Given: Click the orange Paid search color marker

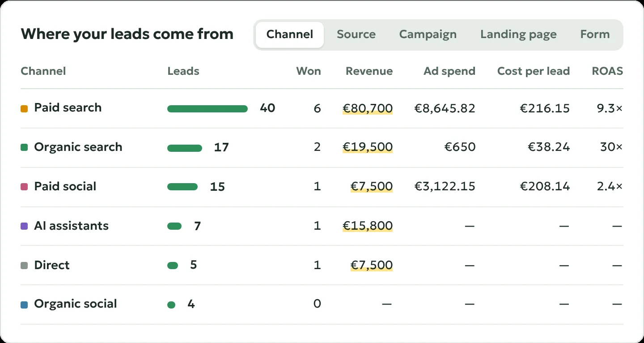Looking at the screenshot, I should (x=25, y=108).
